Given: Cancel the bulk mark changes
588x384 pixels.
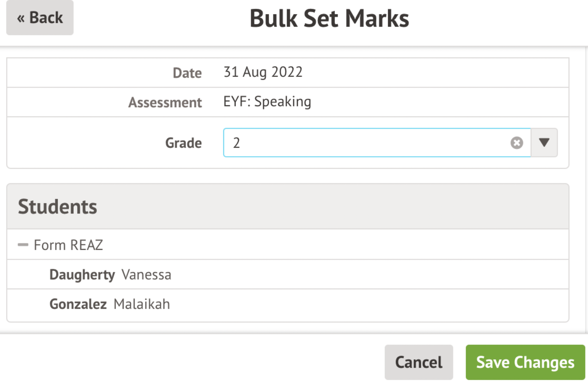Looking at the screenshot, I should click(419, 362).
